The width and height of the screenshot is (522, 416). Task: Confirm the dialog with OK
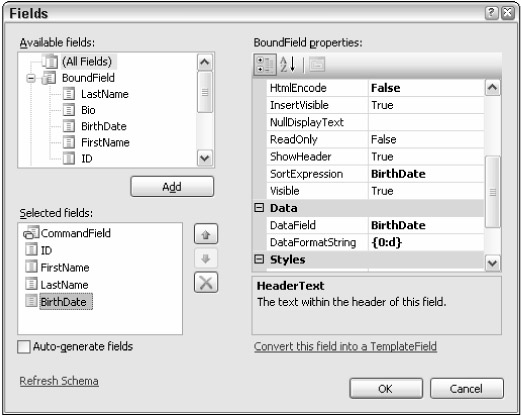386,388
